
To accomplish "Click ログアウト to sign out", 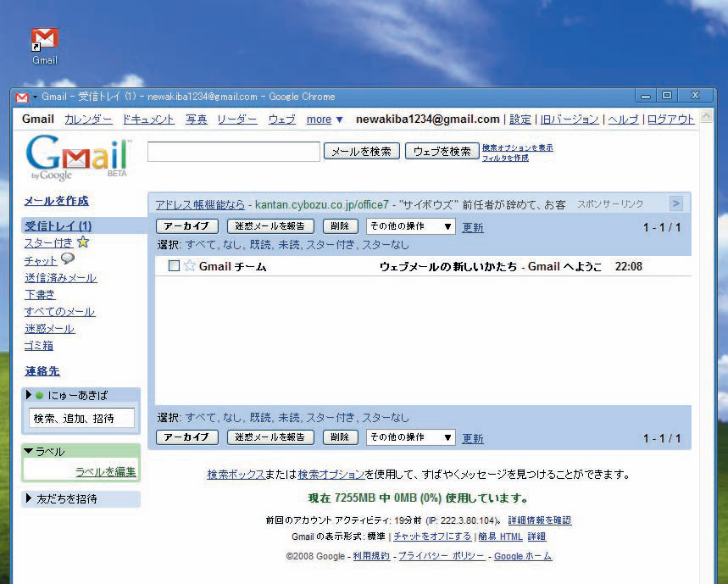I will click(671, 120).
